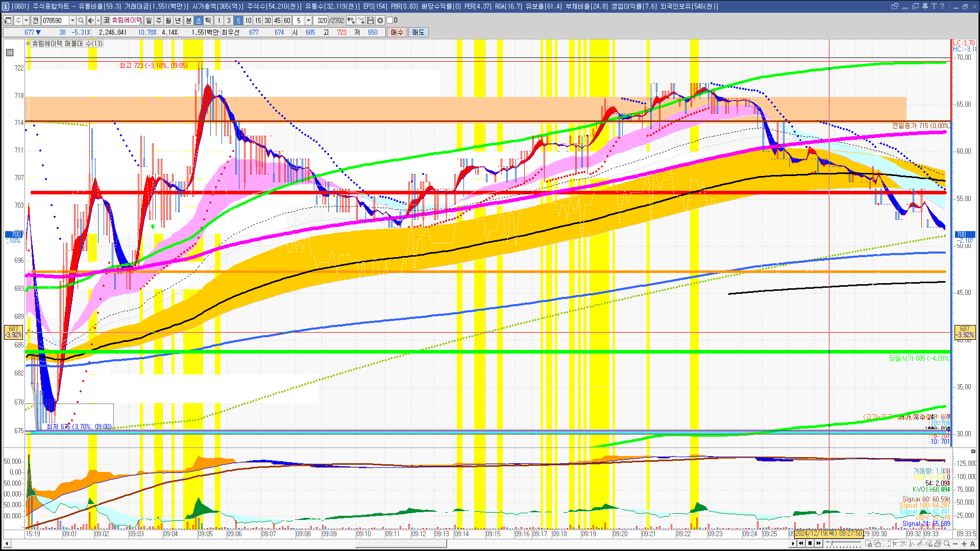This screenshot has width=980, height=551.
Task: Click the 매도 sell button
Action: click(x=419, y=32)
